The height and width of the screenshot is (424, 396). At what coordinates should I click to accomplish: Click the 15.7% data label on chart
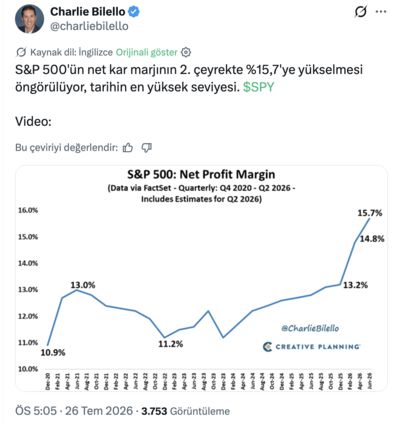click(x=370, y=213)
